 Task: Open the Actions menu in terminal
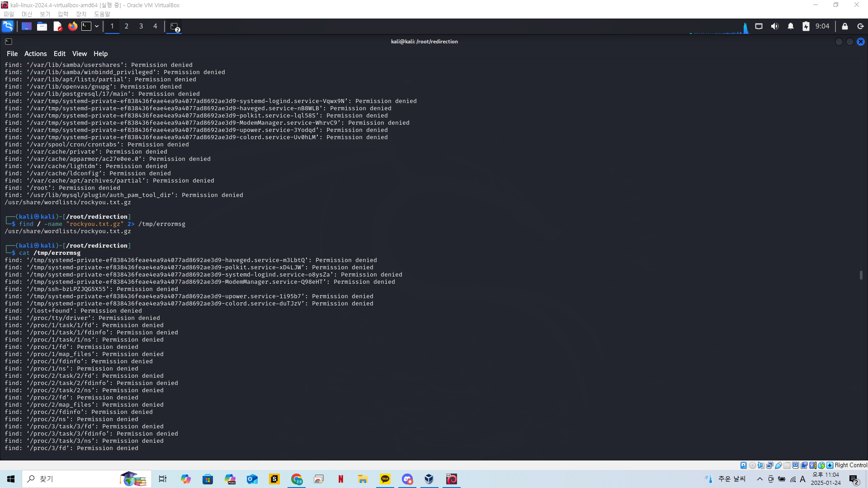(35, 54)
